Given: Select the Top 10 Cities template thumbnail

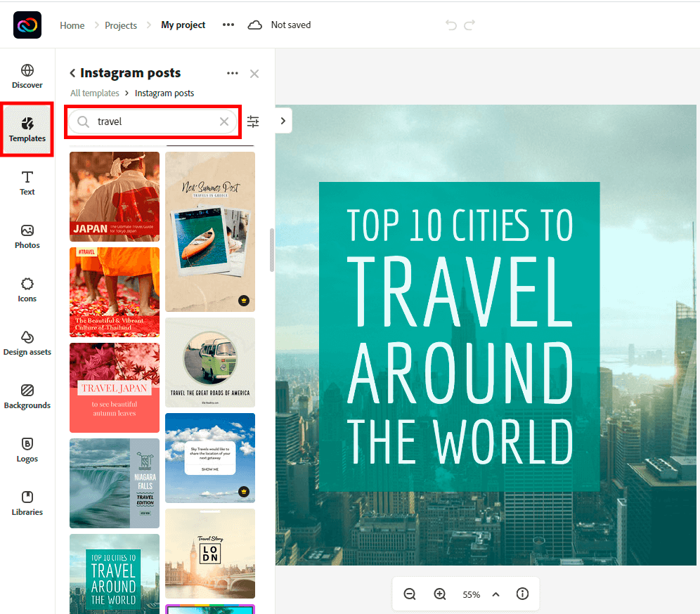Looking at the screenshot, I should (115, 574).
